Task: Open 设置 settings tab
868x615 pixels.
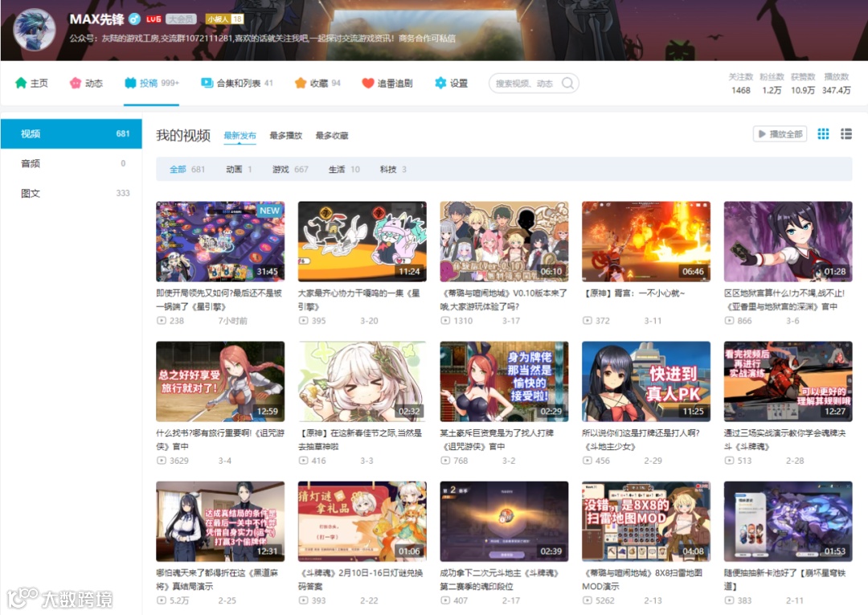Action: tap(451, 83)
